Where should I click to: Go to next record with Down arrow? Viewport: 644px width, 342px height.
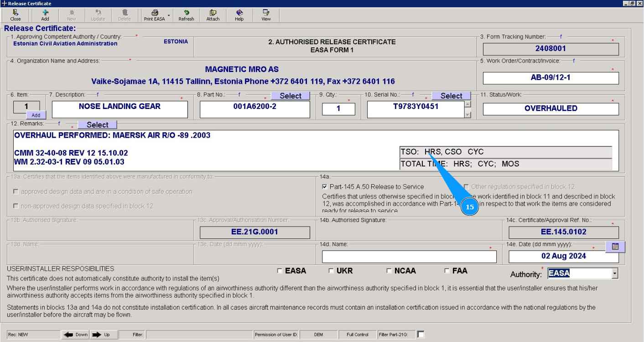click(75, 335)
